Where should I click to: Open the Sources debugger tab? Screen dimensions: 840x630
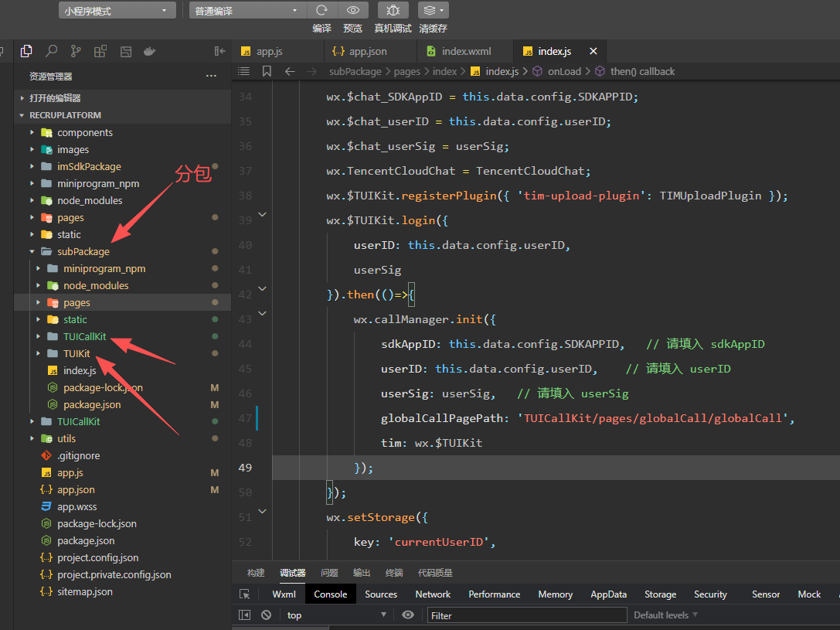point(381,594)
